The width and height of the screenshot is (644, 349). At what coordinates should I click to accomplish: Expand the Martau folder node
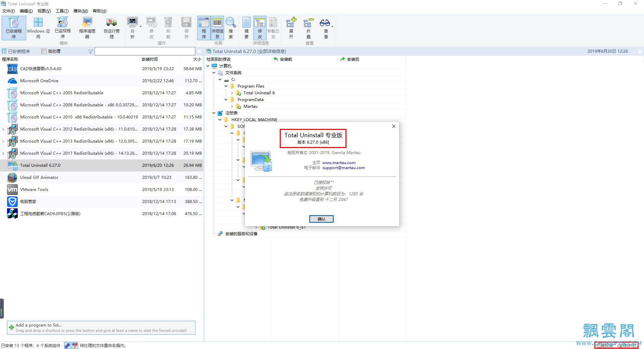tap(232, 106)
